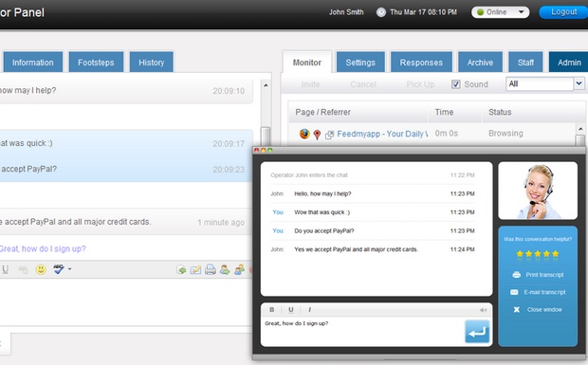Click the clock icon next to date
This screenshot has height=365, width=588.
[x=381, y=12]
